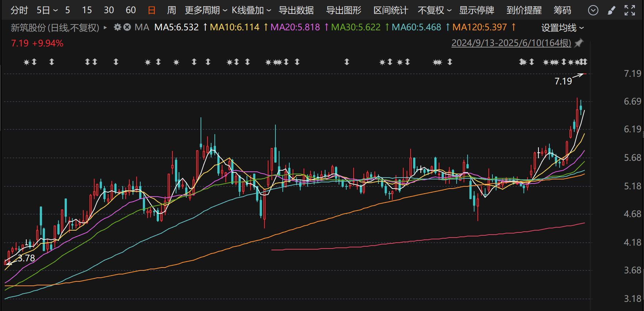
Task: Switch to the 周 weekly tab
Action: (171, 10)
